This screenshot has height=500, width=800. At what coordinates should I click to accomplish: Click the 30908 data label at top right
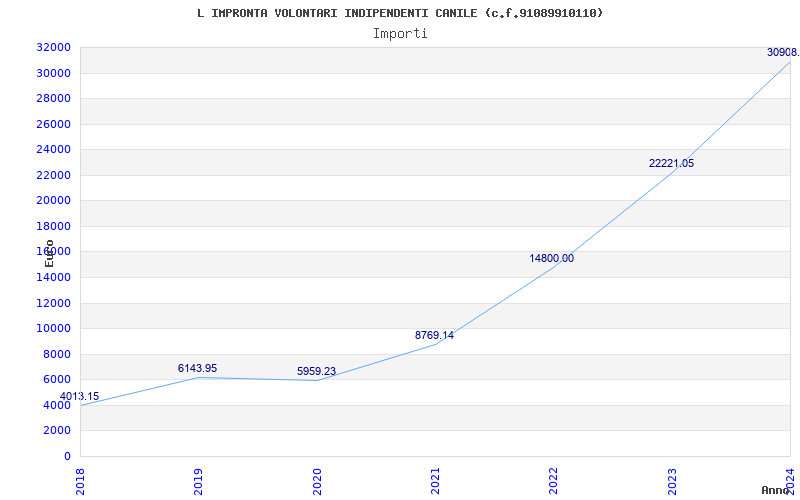(783, 52)
